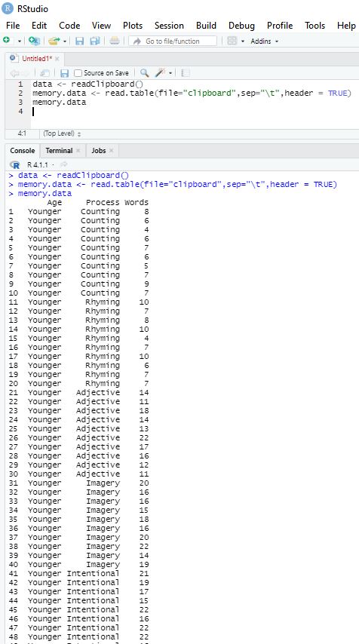Click console output row 1 Younger Counting 8
The width and height of the screenshot is (359, 644).
point(79,211)
